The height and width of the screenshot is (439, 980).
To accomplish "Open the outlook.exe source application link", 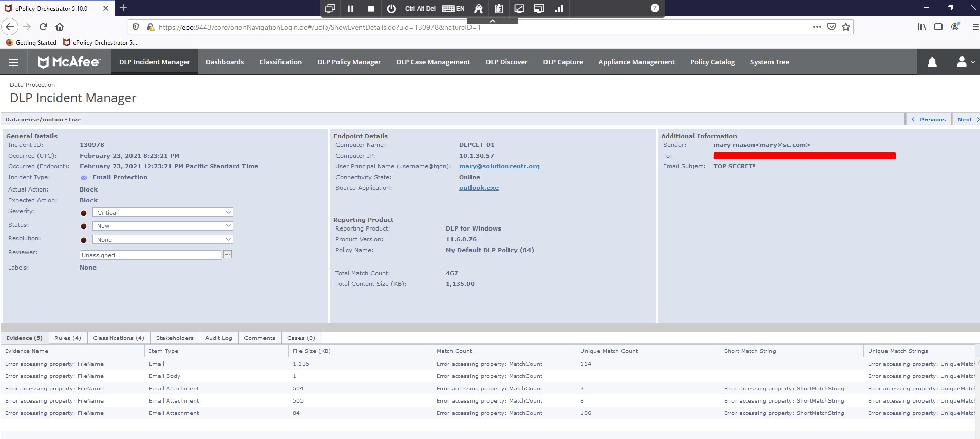I will pyautogui.click(x=479, y=188).
